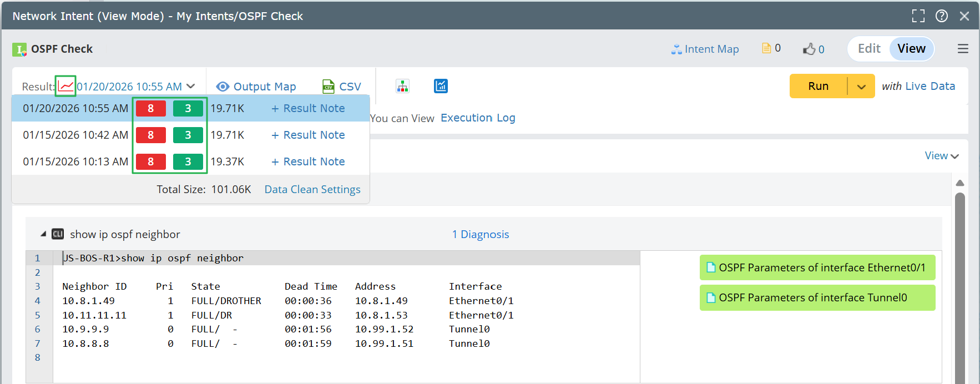Click the Output Map eye icon
Screen dimensions: 980x384
pos(223,87)
